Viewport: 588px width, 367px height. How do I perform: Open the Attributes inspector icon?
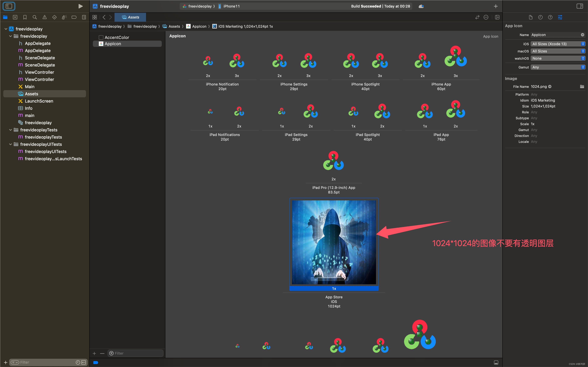click(x=560, y=17)
